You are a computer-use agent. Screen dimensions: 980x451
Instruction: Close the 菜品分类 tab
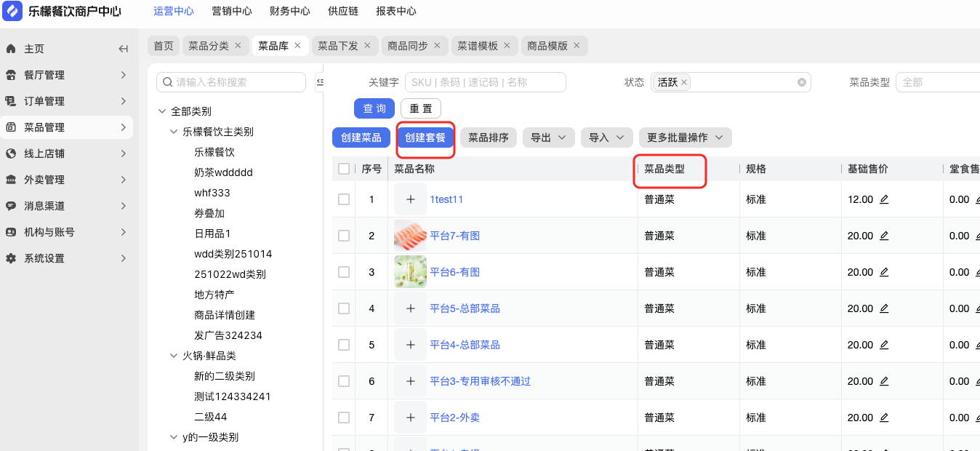238,45
